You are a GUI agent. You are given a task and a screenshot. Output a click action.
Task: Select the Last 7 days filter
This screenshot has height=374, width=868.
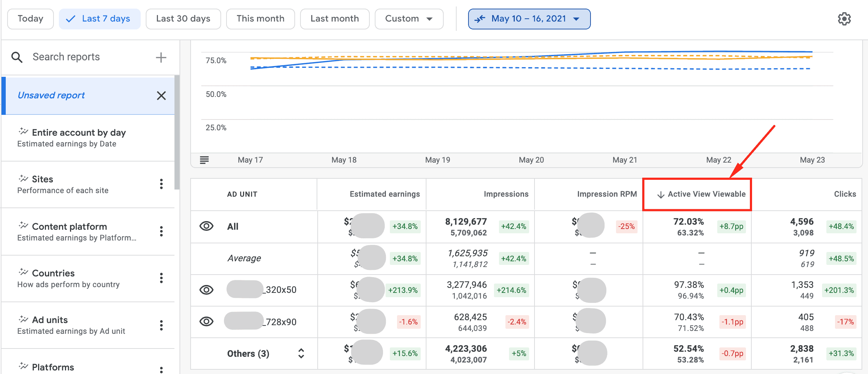point(100,19)
